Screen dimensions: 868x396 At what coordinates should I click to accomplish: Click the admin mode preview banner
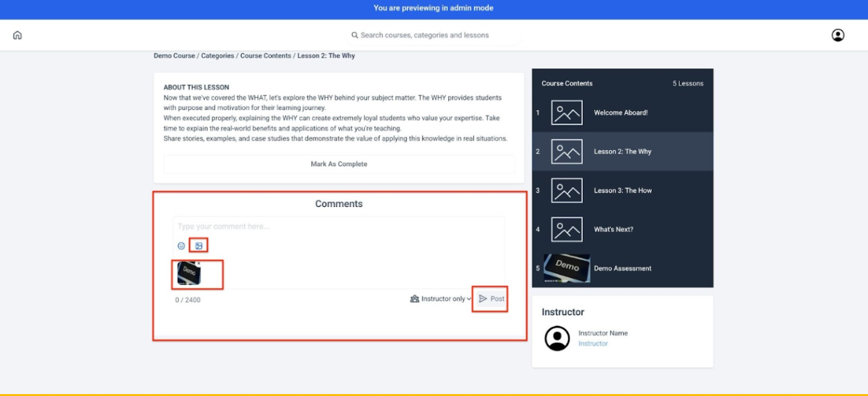tap(434, 9)
